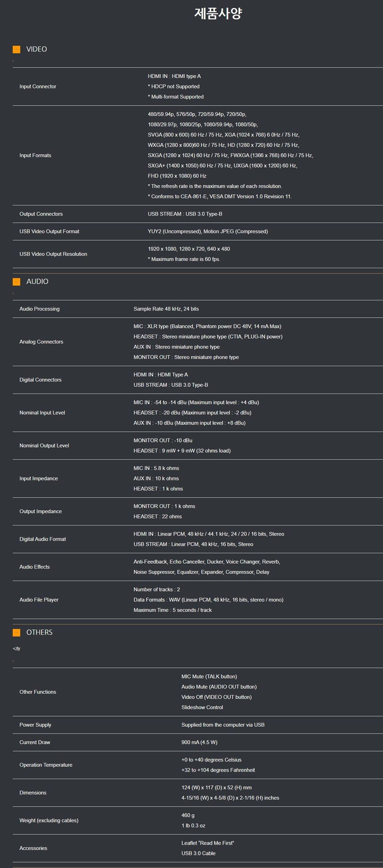The height and width of the screenshot is (868, 383).
Task: Select the Input Connector row label
Action: [x=38, y=86]
